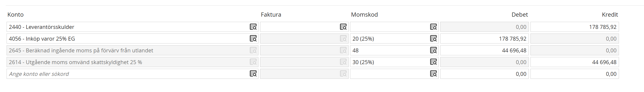Open Momskod lookup for 20 (25%) row
The height and width of the screenshot is (92, 644).
click(x=433, y=39)
